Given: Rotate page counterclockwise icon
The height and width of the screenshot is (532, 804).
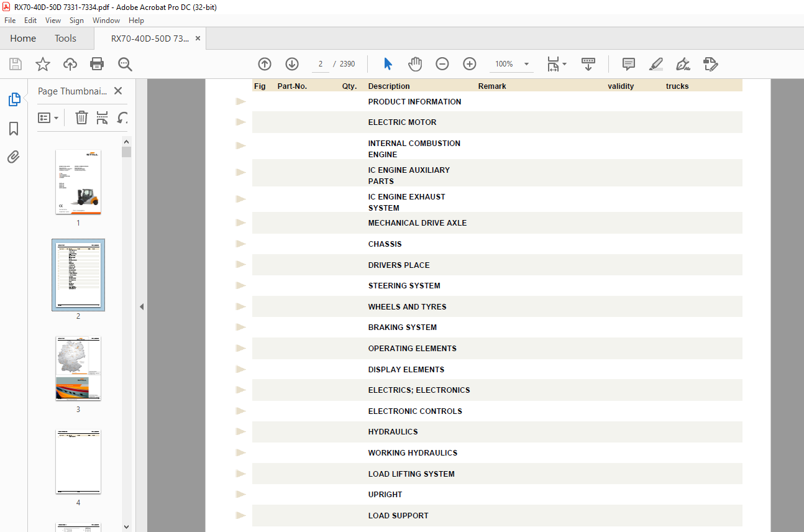Looking at the screenshot, I should point(123,117).
